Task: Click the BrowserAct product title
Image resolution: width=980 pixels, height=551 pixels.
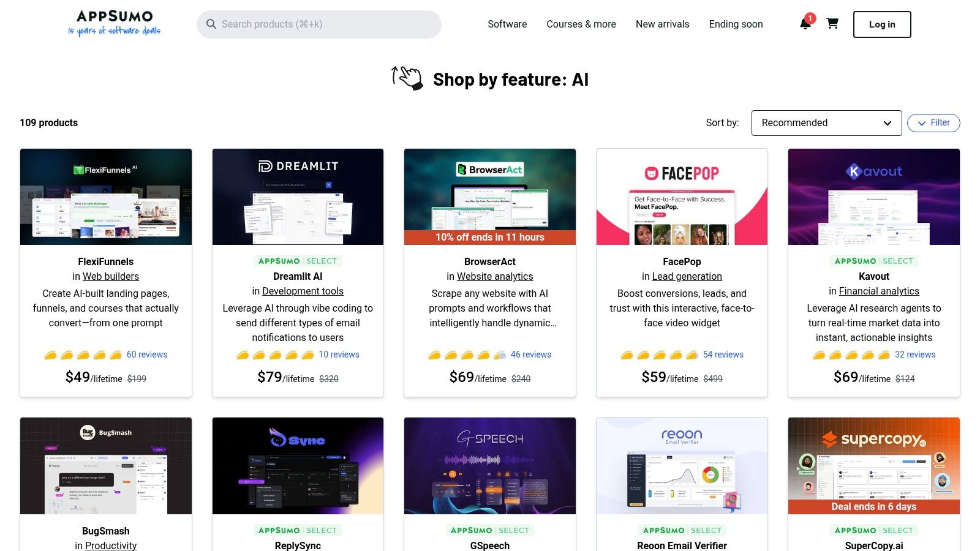Action: pos(490,261)
